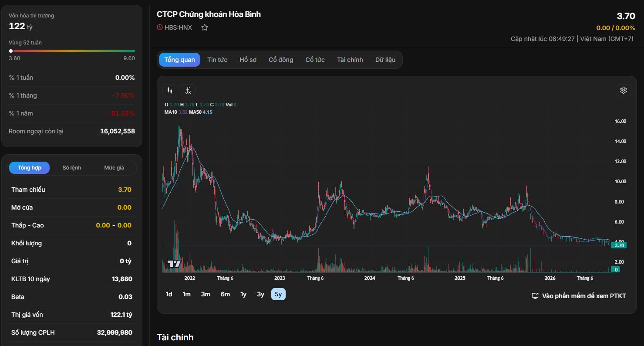Select the Tổng hợp panel tab
The width and height of the screenshot is (644, 346).
30,168
